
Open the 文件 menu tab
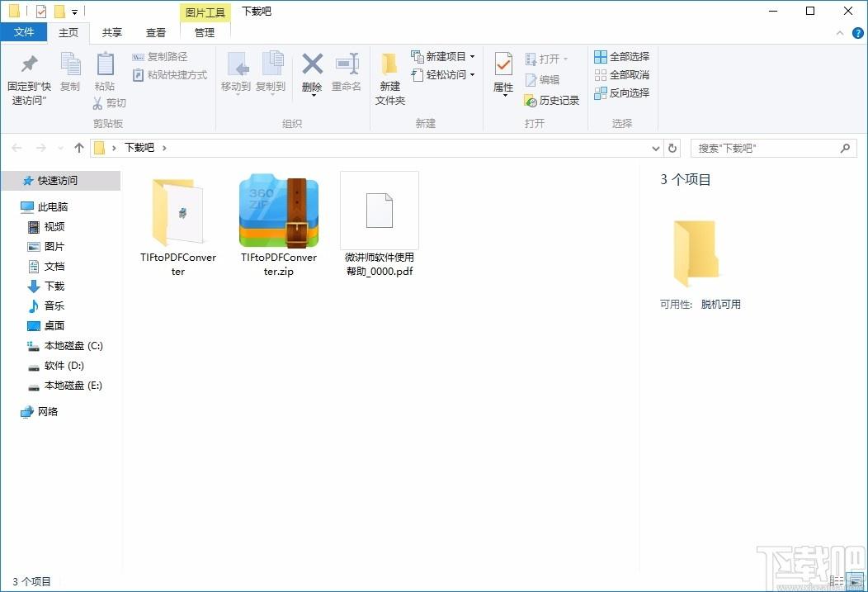pyautogui.click(x=24, y=32)
